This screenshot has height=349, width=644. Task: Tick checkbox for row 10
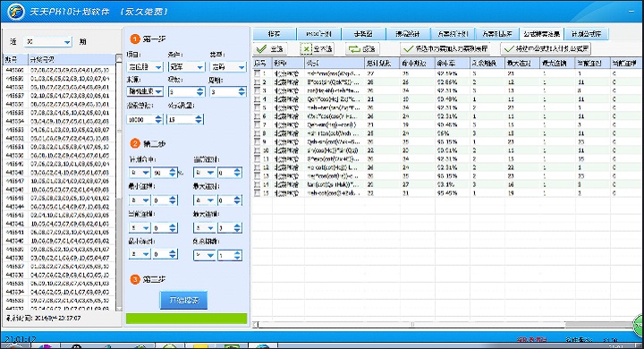257,150
